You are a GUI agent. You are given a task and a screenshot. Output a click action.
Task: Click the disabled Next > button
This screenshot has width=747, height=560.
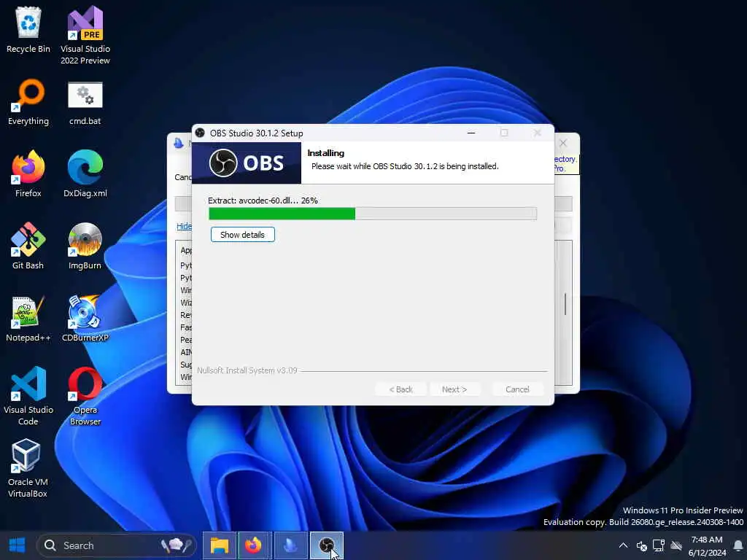click(454, 389)
